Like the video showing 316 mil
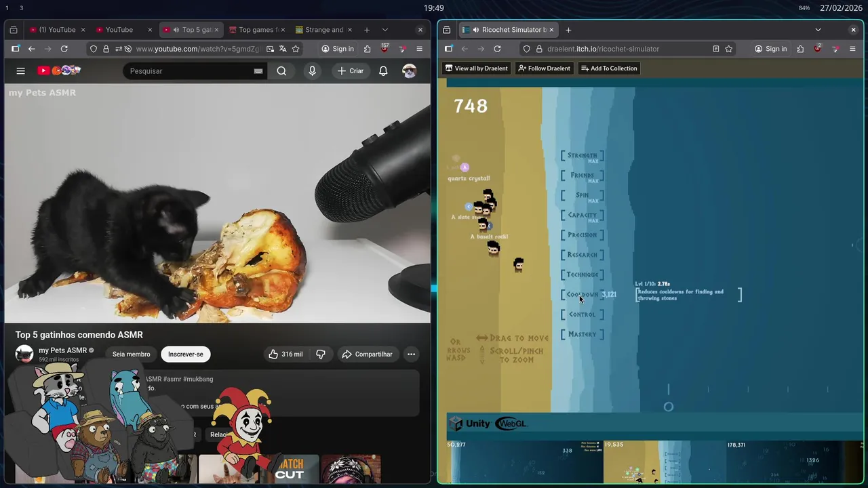 285,354
